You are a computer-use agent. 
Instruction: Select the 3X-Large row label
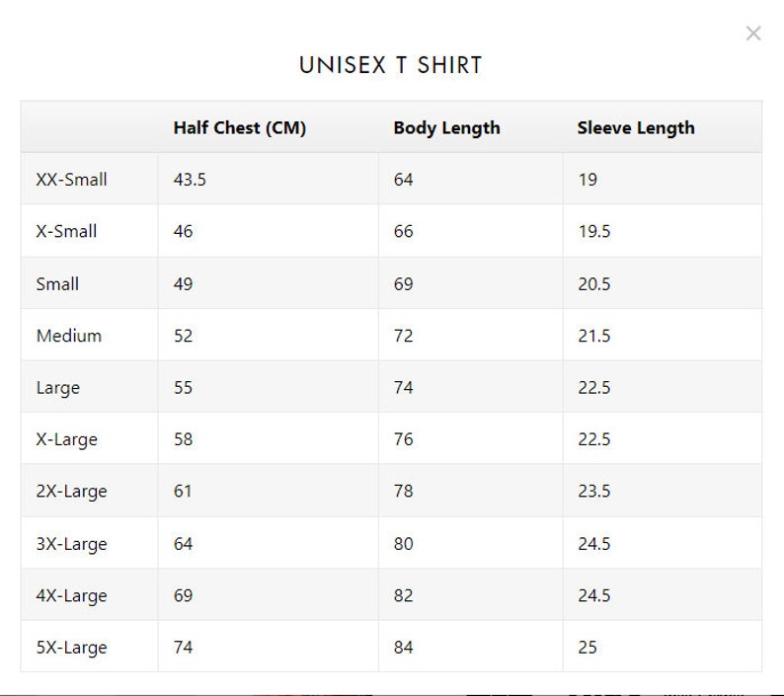(71, 544)
